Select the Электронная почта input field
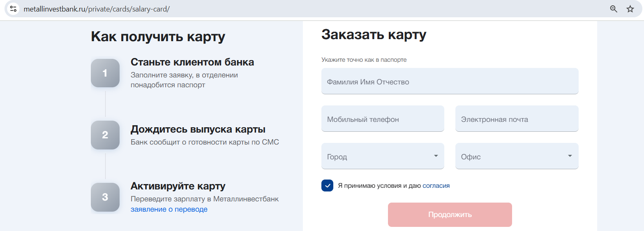 point(517,119)
